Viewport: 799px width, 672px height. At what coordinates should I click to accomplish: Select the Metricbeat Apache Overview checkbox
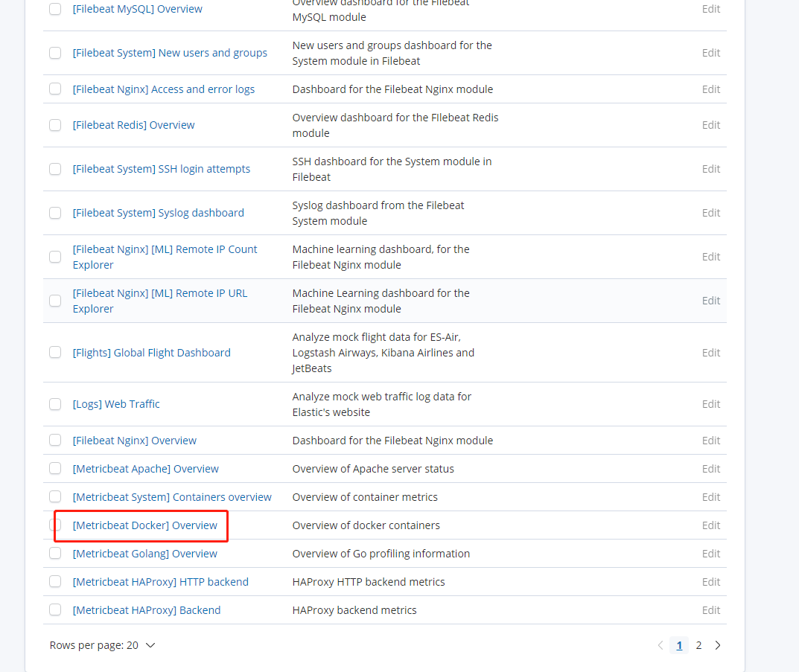click(55, 468)
